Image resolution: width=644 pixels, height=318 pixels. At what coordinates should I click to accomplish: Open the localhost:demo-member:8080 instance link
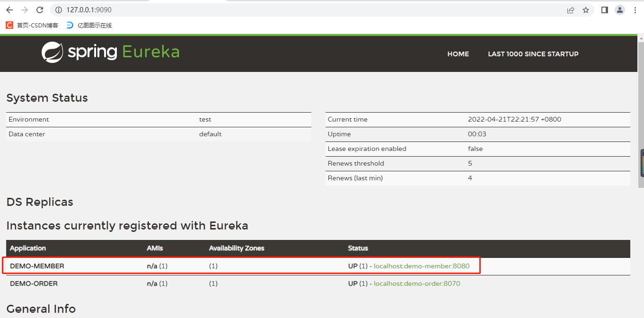pos(422,266)
